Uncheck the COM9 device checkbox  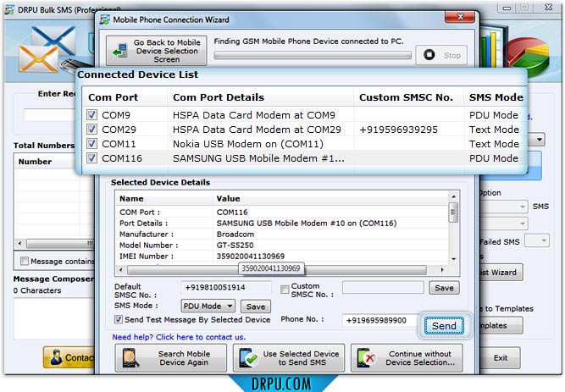[91, 115]
